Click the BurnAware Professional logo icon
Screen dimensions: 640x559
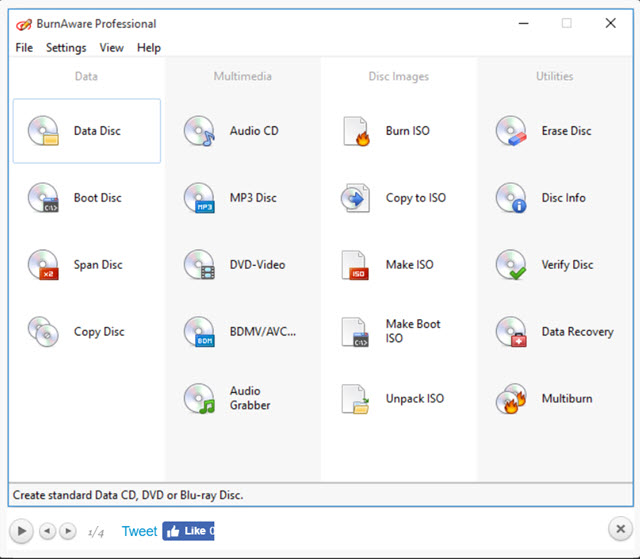(24, 24)
